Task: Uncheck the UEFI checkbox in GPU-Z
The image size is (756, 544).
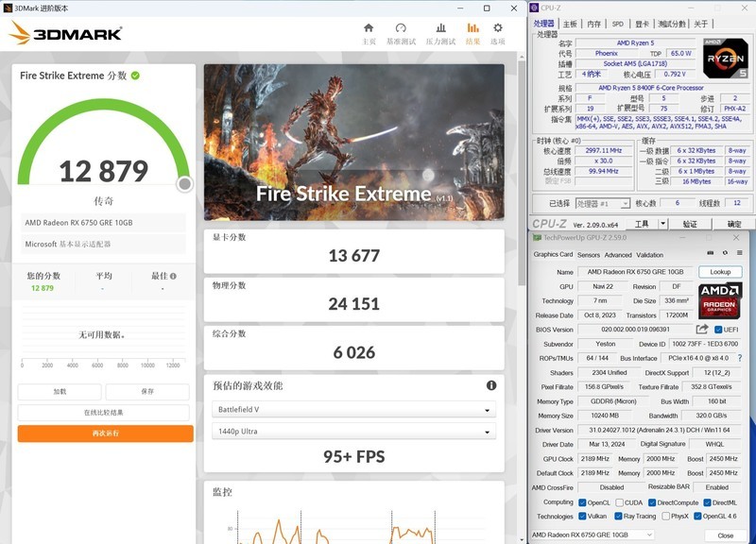Action: click(x=717, y=329)
